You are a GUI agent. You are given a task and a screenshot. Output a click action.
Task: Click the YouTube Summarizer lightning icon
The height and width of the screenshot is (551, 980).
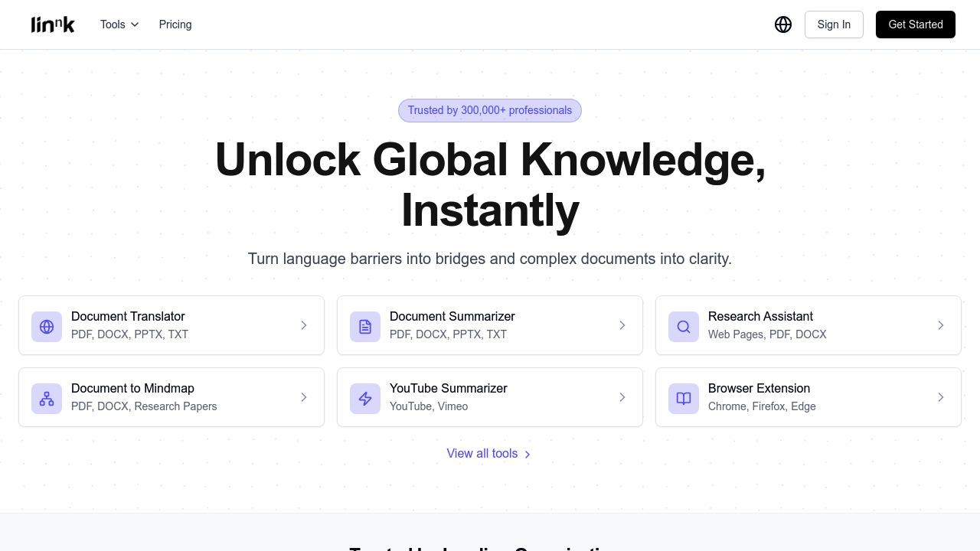tap(365, 398)
